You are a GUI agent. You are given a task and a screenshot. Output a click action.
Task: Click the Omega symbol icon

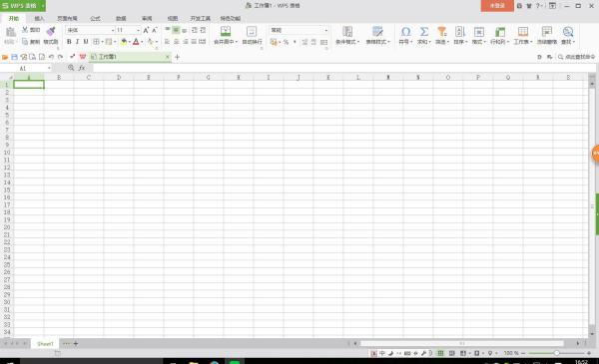click(405, 31)
